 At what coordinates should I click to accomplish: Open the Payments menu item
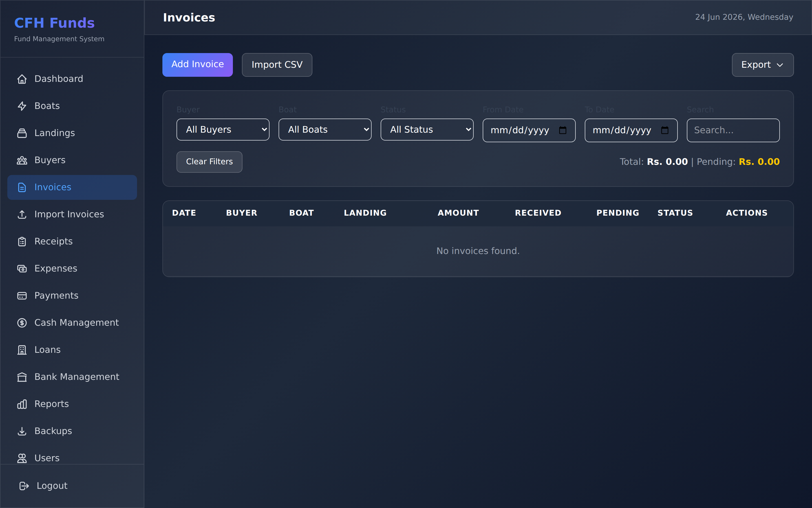72,296
